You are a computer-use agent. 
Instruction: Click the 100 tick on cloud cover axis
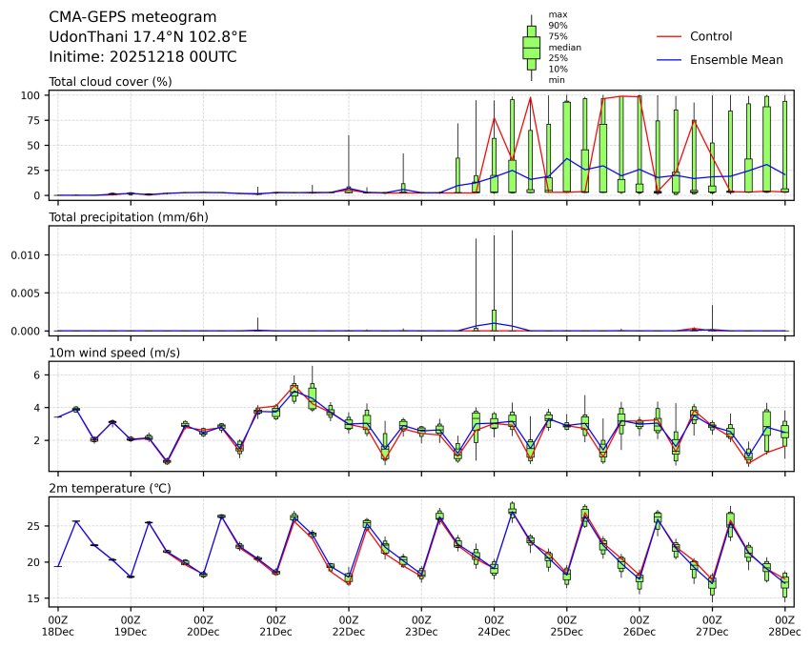point(31,95)
